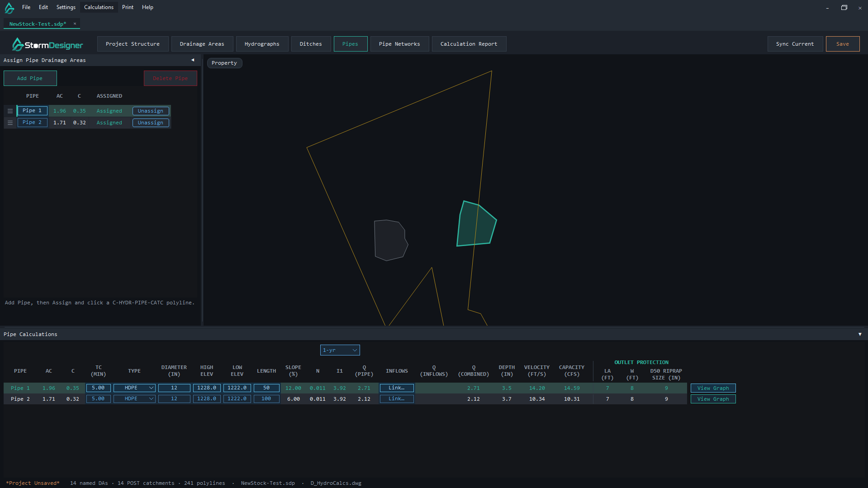Screen dimensions: 868x488
Task: Collapse the Assign Pipe Drainage Areas panel
Action: (193, 60)
